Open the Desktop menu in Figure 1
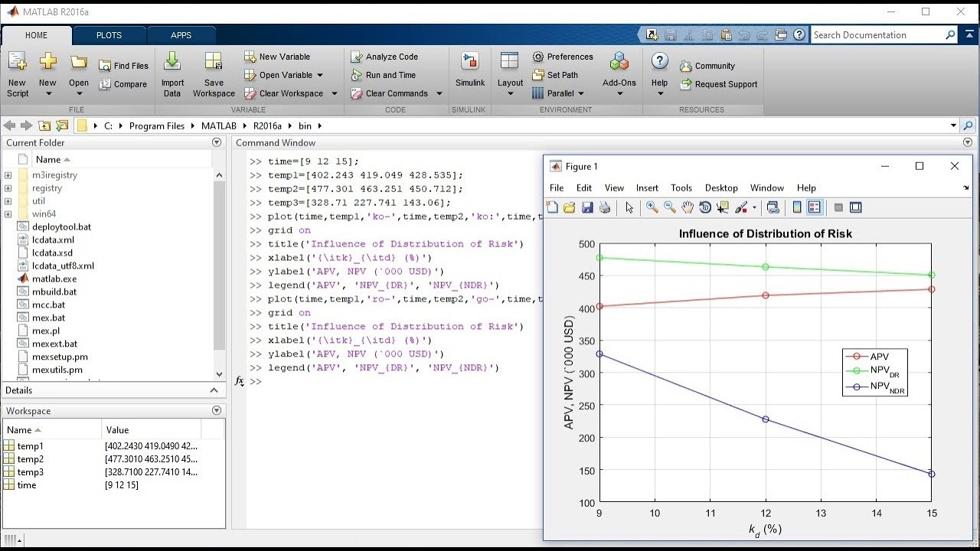 tap(721, 187)
